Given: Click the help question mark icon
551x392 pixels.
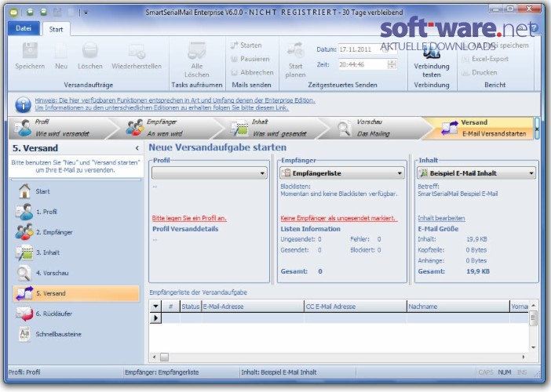Looking at the screenshot, I should pyautogui.click(x=535, y=28).
